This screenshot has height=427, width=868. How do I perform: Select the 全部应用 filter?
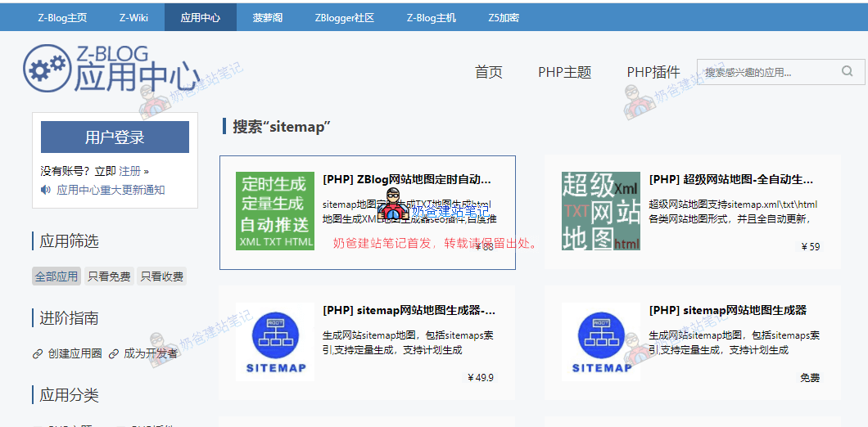[57, 276]
